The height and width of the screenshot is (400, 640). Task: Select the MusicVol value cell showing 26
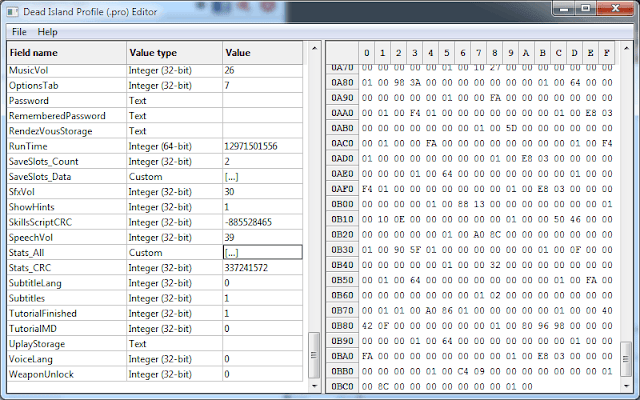261,71
